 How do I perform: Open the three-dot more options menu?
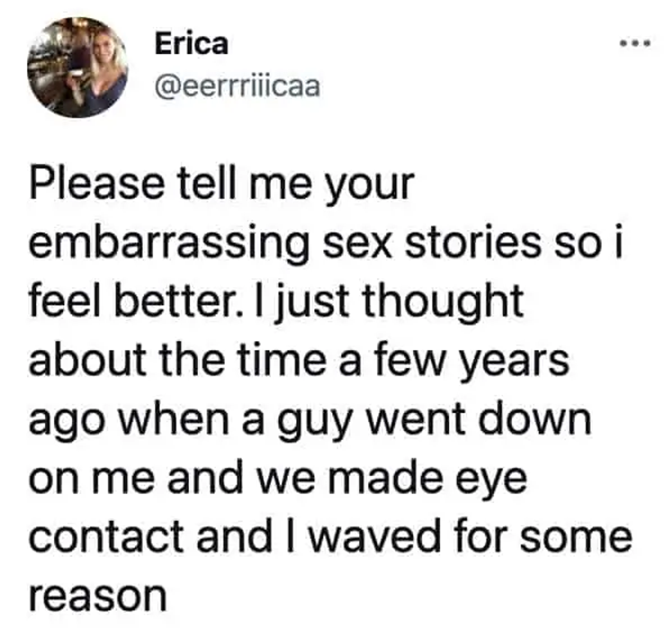[635, 43]
